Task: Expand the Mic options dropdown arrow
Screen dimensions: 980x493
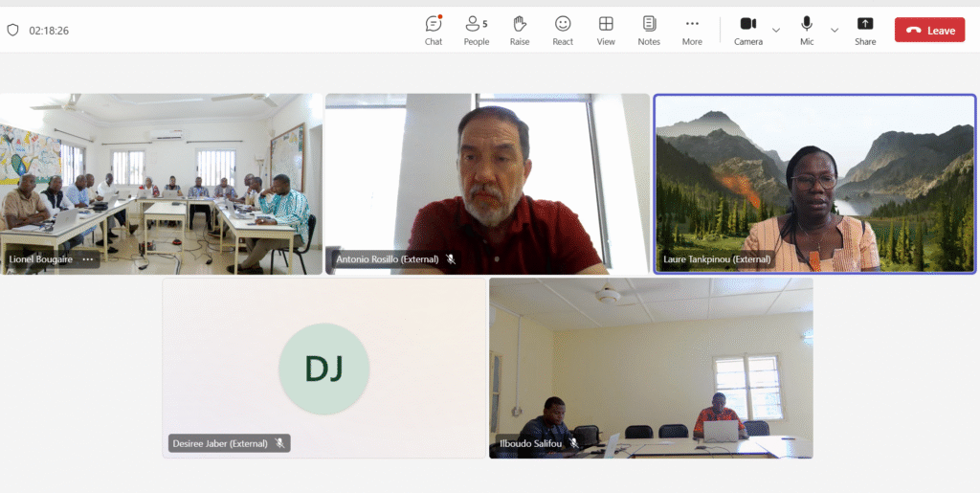Action: 835,31
